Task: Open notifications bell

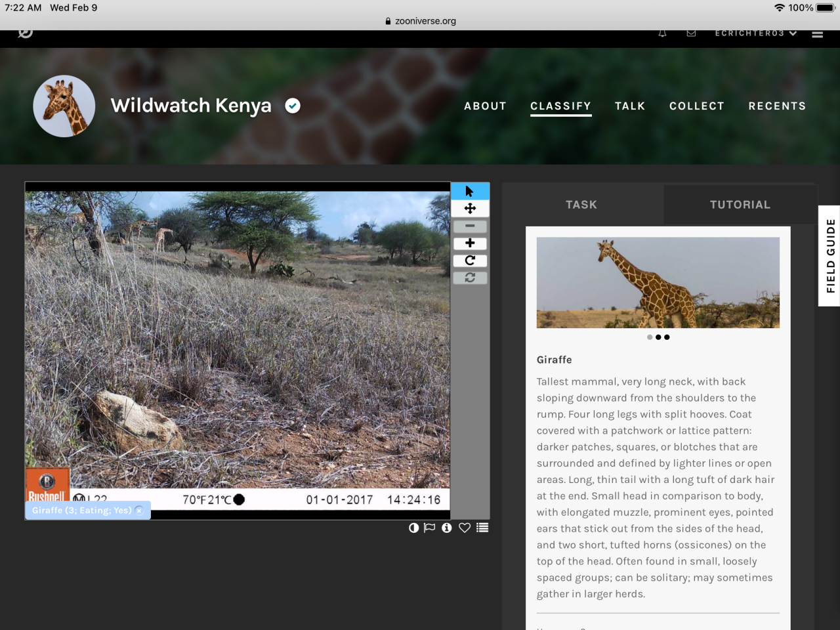Action: pyautogui.click(x=663, y=33)
